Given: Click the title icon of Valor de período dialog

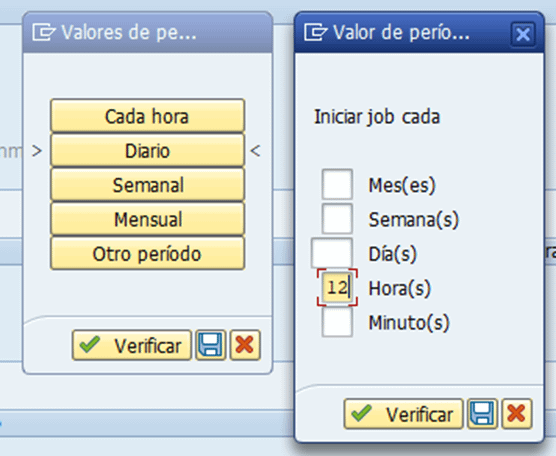Looking at the screenshot, I should [315, 32].
